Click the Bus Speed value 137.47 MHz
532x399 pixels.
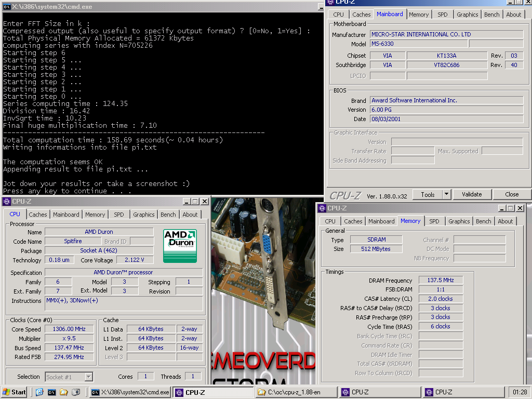pyautogui.click(x=69, y=348)
